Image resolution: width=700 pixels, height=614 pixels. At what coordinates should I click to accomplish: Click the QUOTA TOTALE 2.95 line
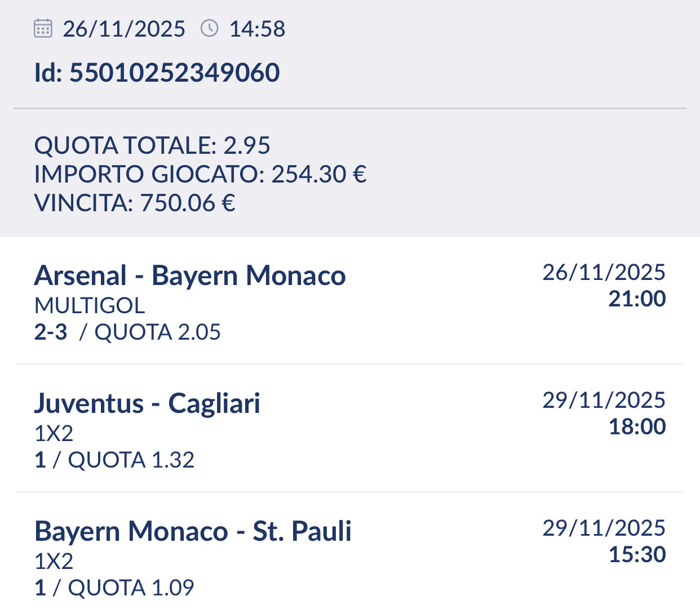pos(152,145)
